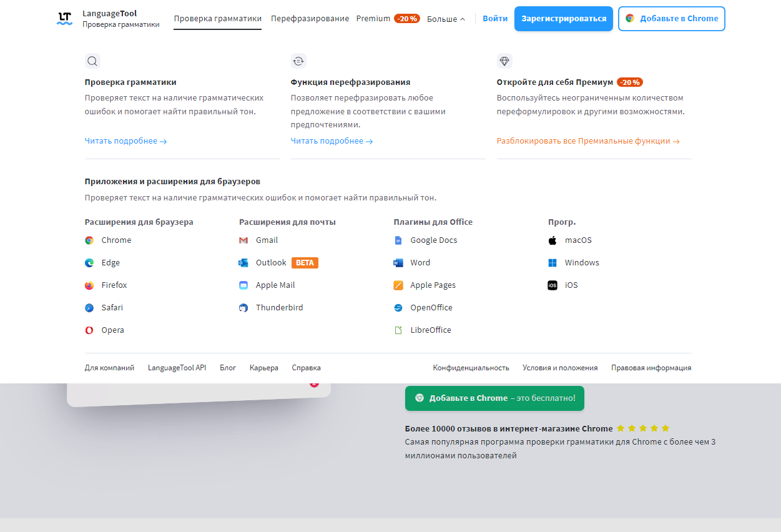Click the Word icon
Viewport: 781px width, 532px height.
[x=398, y=263]
